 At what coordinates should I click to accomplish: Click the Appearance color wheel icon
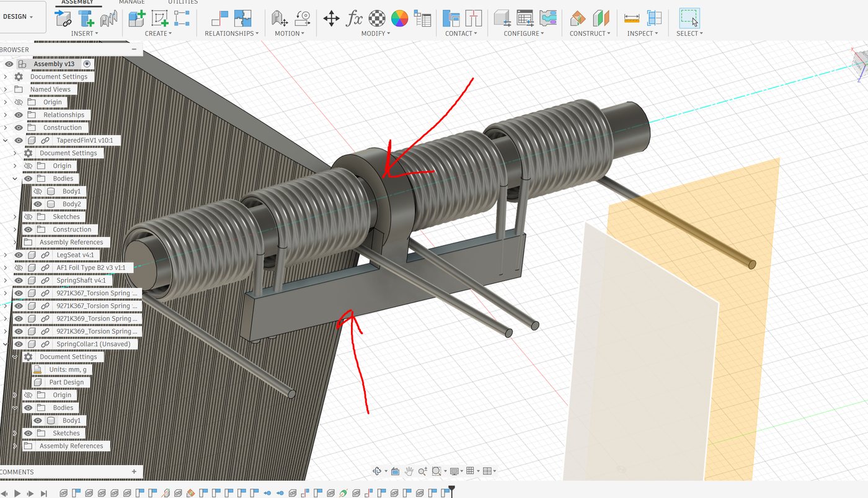399,18
